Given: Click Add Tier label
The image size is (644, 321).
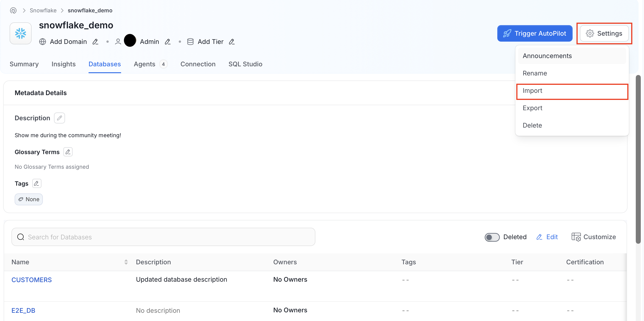Looking at the screenshot, I should coord(211,42).
